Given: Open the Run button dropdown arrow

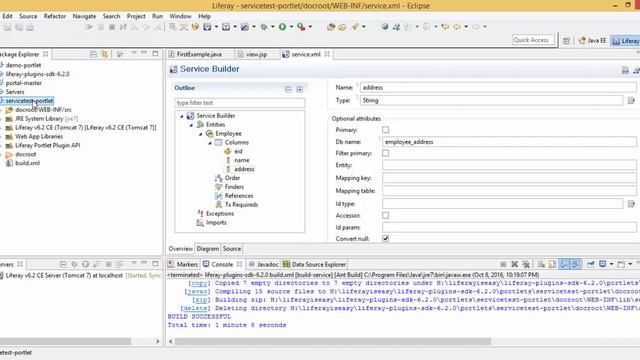Looking at the screenshot, I should point(291,27).
